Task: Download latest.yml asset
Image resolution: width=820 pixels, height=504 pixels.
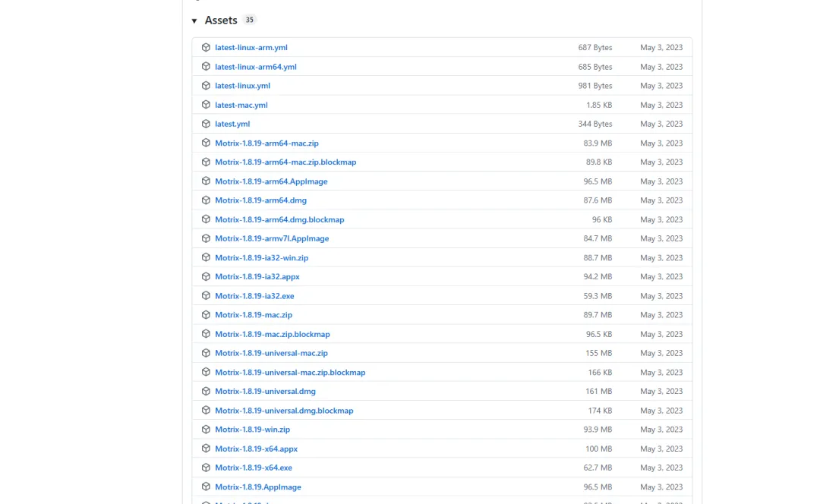Action: click(232, 124)
